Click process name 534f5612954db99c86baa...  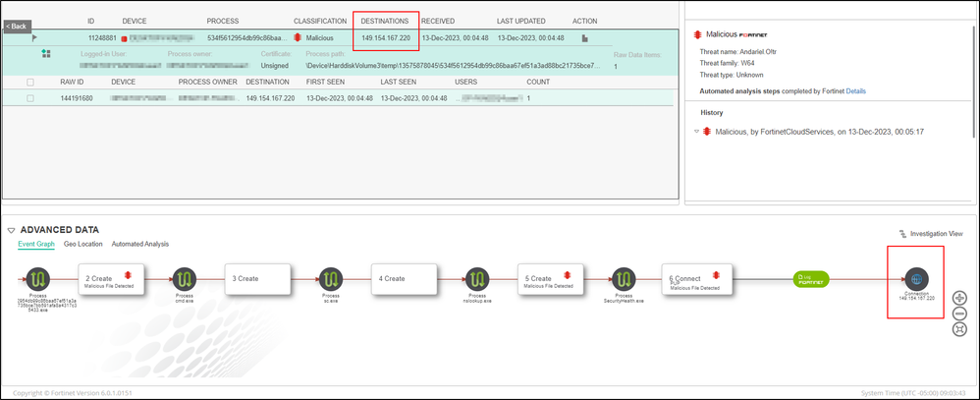point(248,38)
